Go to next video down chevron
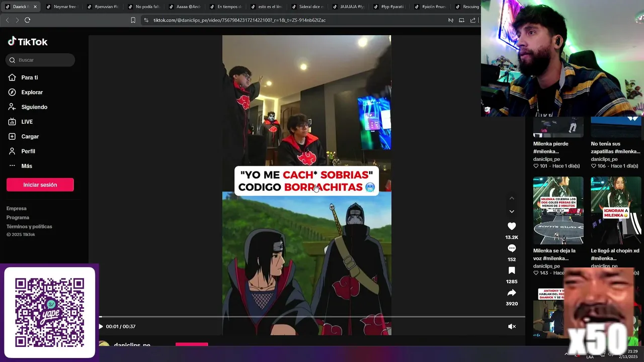This screenshot has width=644, height=362. (512, 211)
